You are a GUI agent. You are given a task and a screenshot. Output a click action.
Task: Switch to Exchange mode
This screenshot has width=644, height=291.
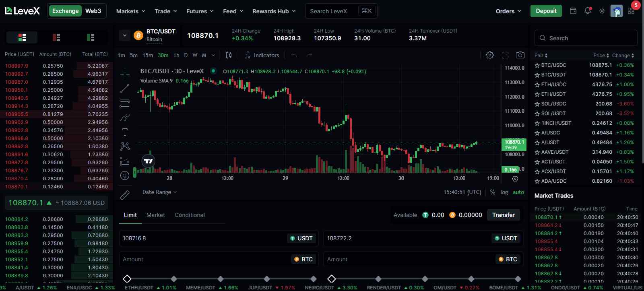[x=65, y=11]
